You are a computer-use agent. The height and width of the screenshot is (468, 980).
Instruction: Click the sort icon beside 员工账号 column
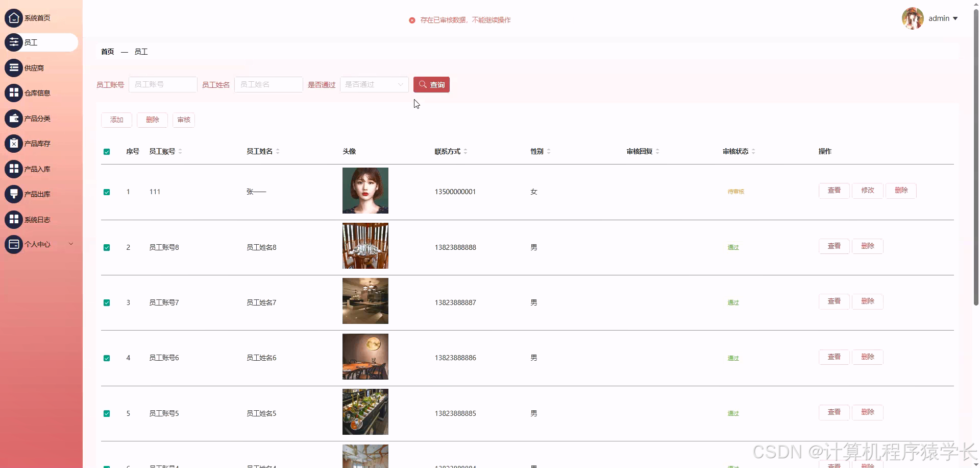pos(180,151)
